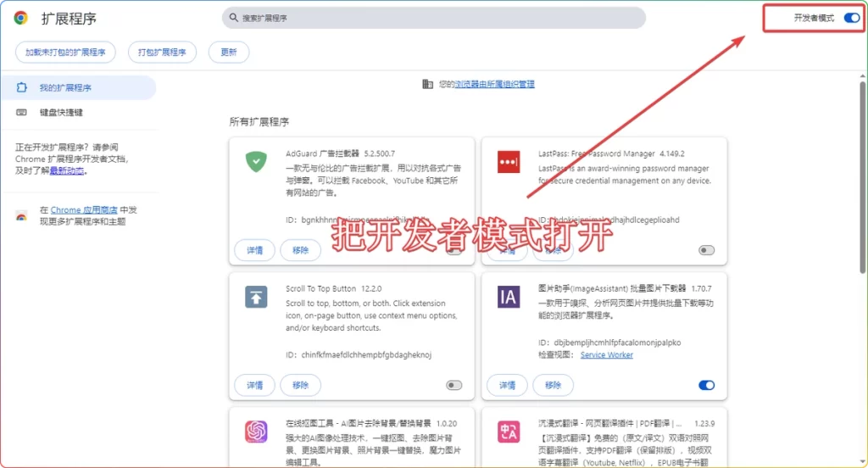Click the 在线抠图工具 title text
The image size is (868, 468).
[359, 424]
